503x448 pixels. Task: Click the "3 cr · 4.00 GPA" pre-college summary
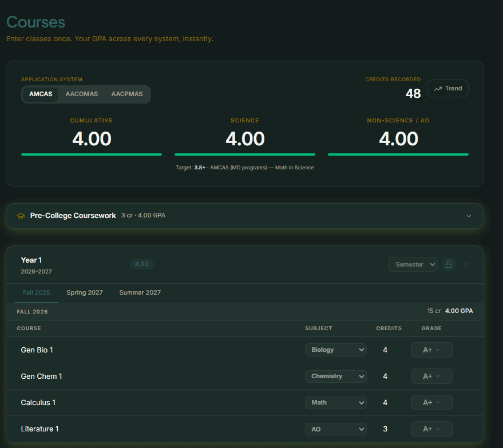(144, 216)
